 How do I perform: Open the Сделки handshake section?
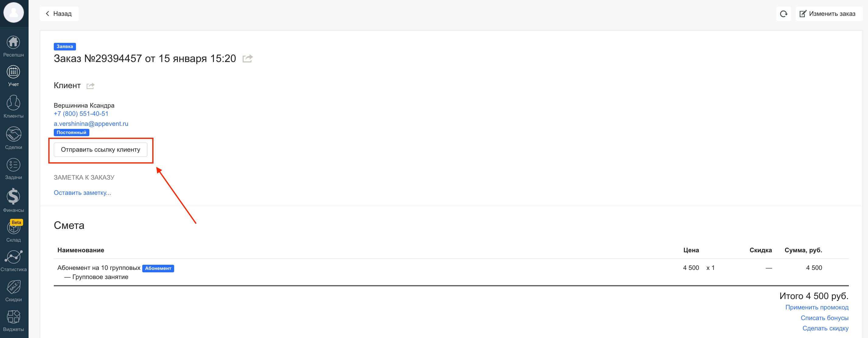pyautogui.click(x=13, y=138)
